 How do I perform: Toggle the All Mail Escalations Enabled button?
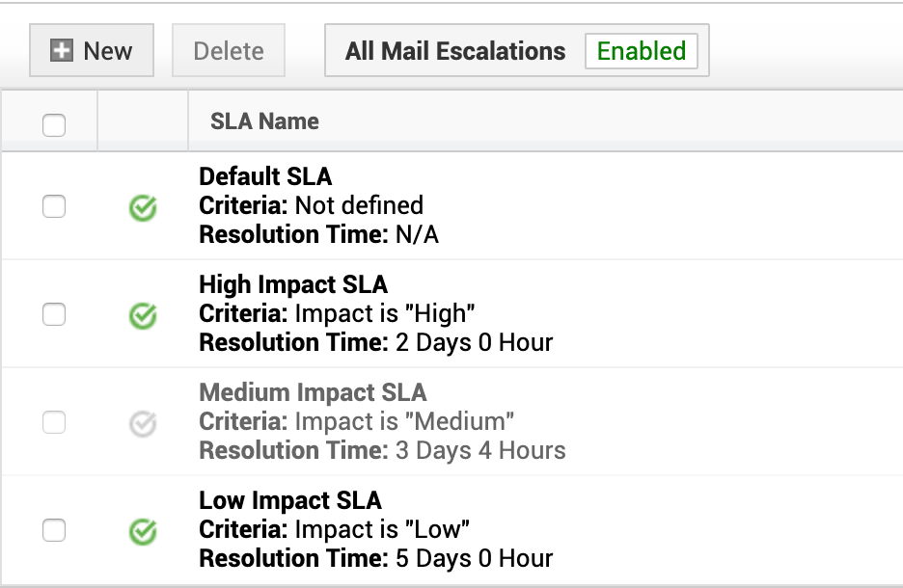click(641, 51)
